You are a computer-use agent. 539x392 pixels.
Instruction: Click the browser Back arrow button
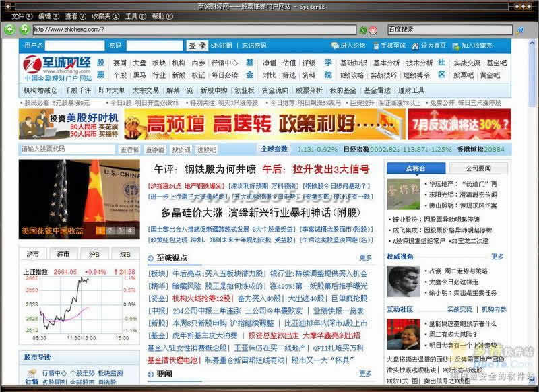(9, 30)
